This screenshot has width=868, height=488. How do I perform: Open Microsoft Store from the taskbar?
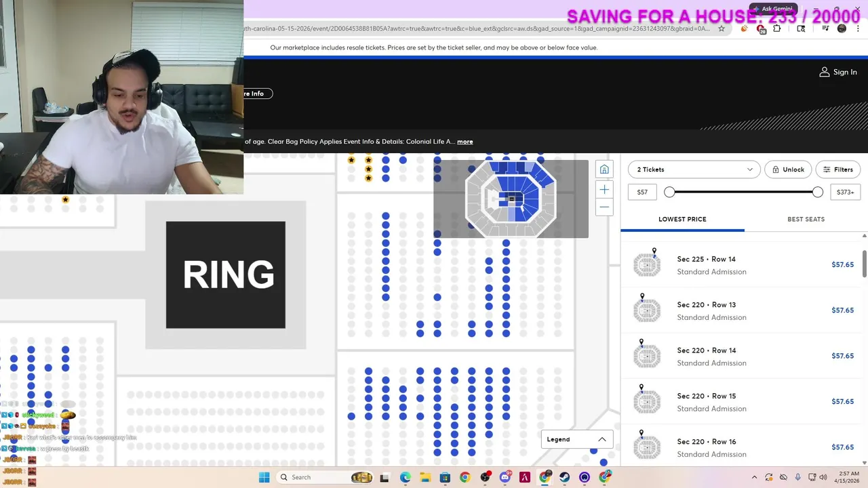[445, 477]
